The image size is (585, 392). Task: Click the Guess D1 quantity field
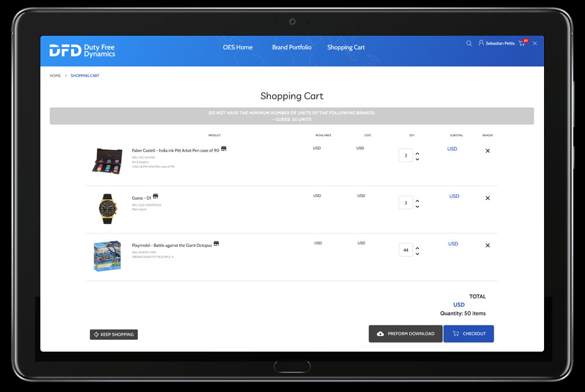click(x=405, y=203)
